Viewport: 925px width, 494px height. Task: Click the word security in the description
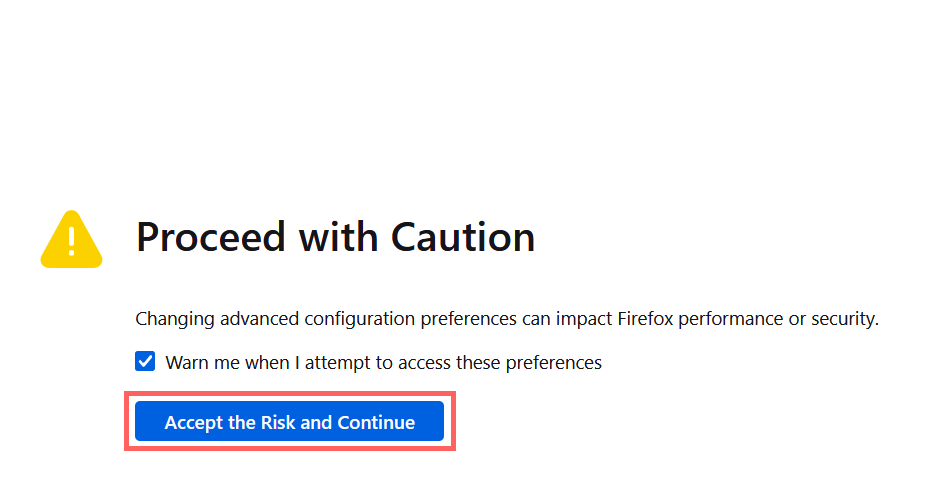pos(843,320)
